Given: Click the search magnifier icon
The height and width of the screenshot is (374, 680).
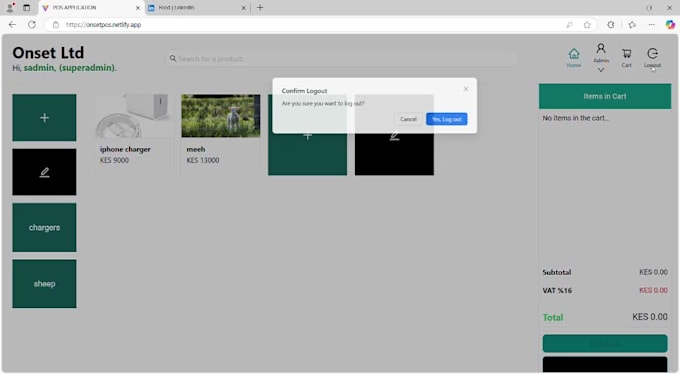Looking at the screenshot, I should (x=173, y=58).
